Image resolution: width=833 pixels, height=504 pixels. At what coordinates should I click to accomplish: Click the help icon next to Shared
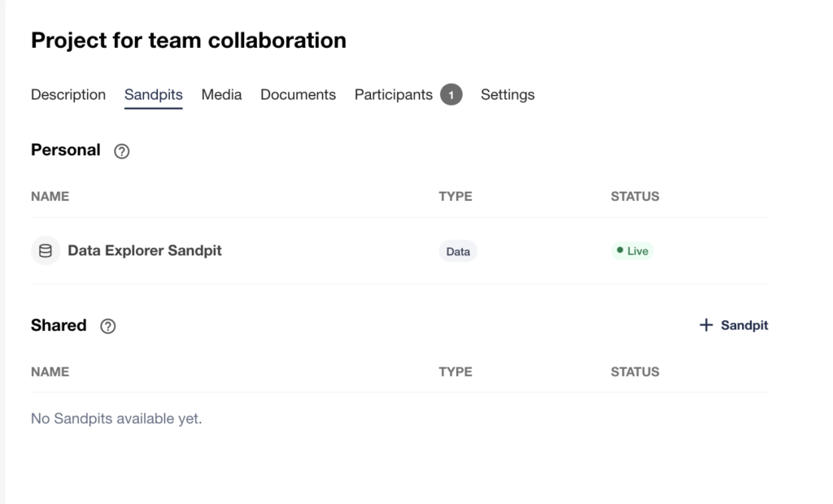click(x=107, y=326)
